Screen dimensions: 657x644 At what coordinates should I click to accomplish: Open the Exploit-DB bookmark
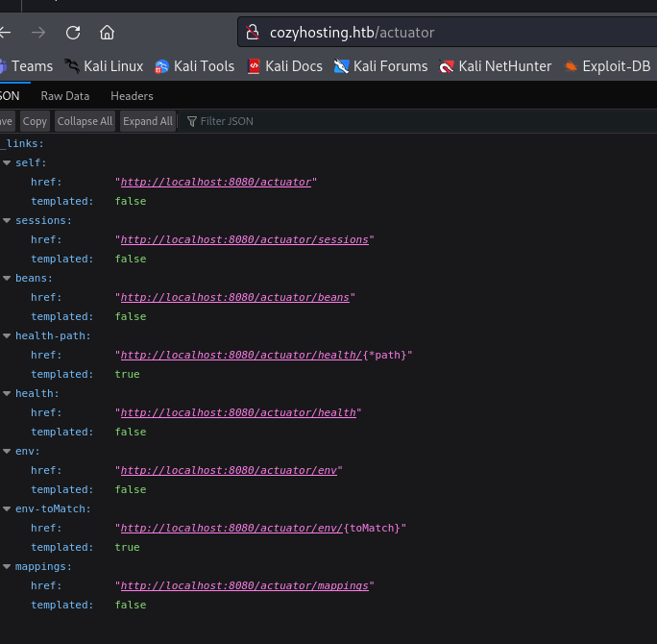(x=610, y=66)
